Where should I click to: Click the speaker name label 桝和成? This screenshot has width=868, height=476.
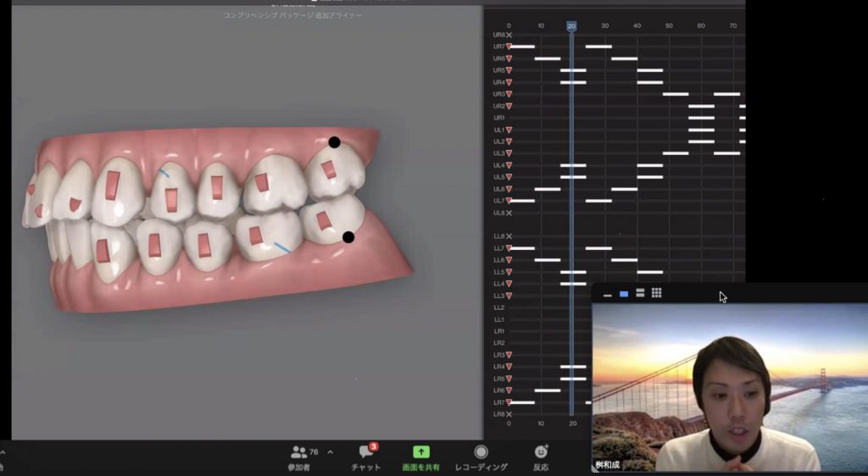pyautogui.click(x=608, y=465)
